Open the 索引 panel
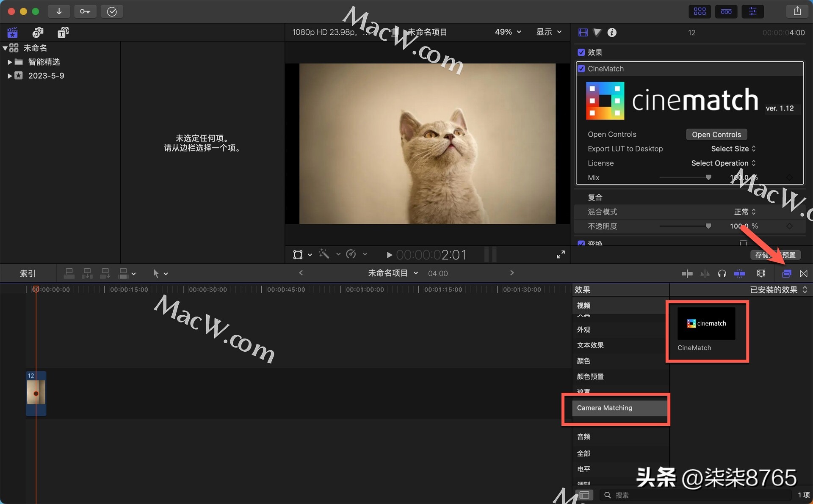The width and height of the screenshot is (813, 504). click(27, 273)
